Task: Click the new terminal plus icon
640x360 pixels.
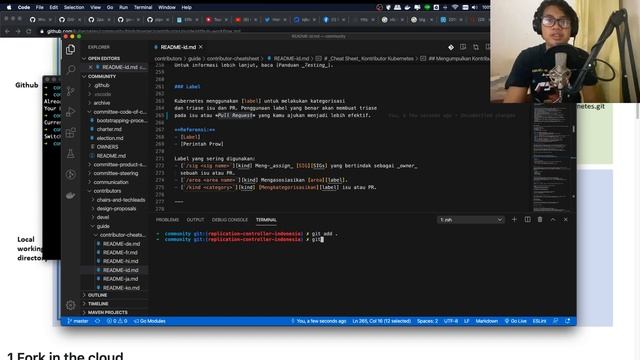Action: [514, 220]
